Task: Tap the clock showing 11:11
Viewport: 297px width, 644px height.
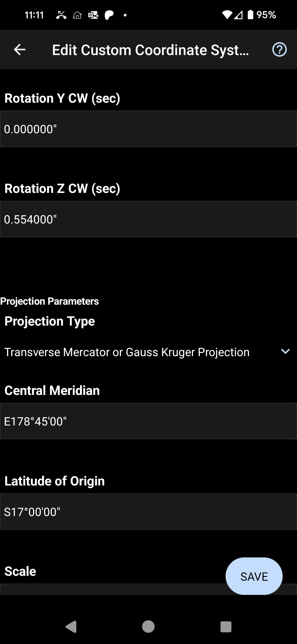Action: (34, 15)
